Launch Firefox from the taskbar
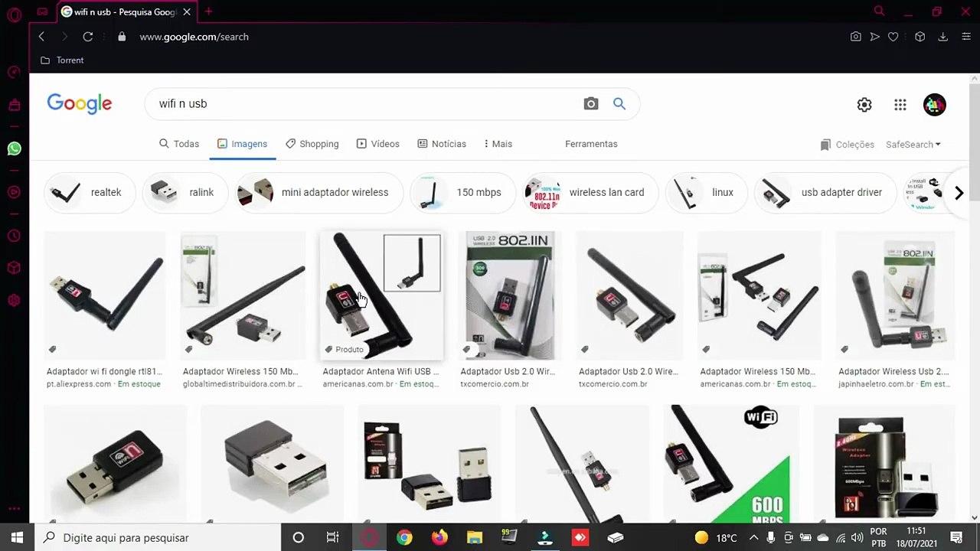 tap(439, 537)
